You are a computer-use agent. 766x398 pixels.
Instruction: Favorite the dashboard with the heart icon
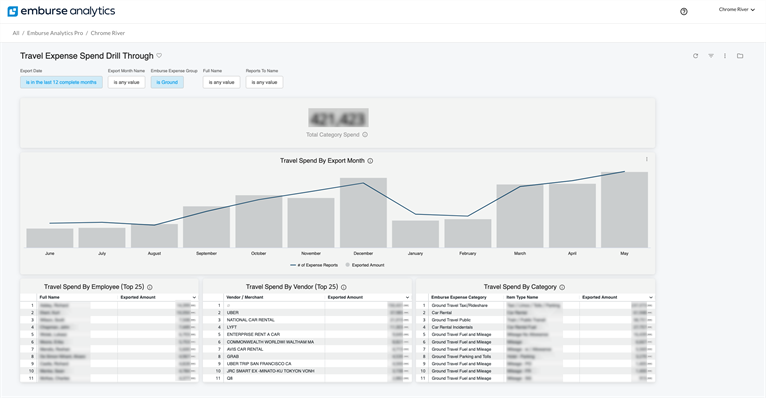tap(159, 56)
